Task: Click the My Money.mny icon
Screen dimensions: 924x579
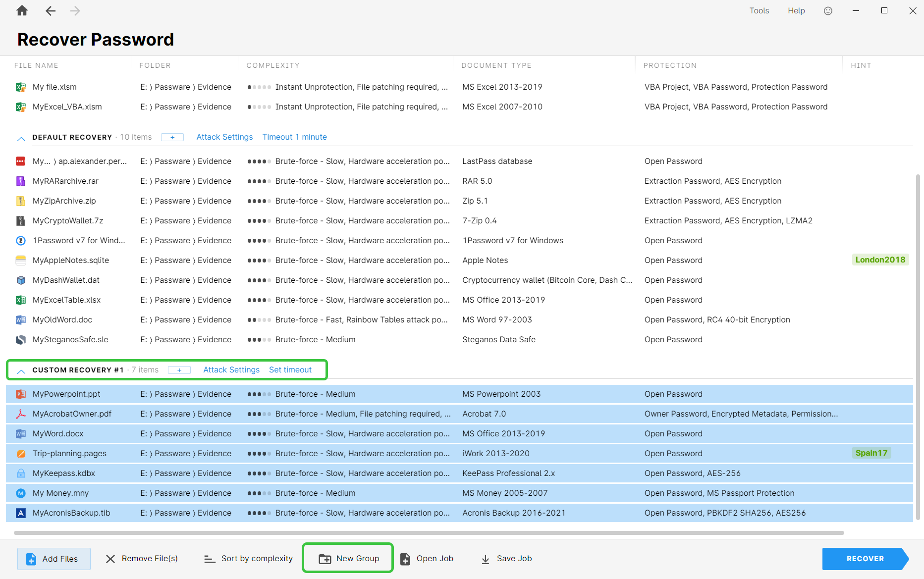Action: coord(21,493)
